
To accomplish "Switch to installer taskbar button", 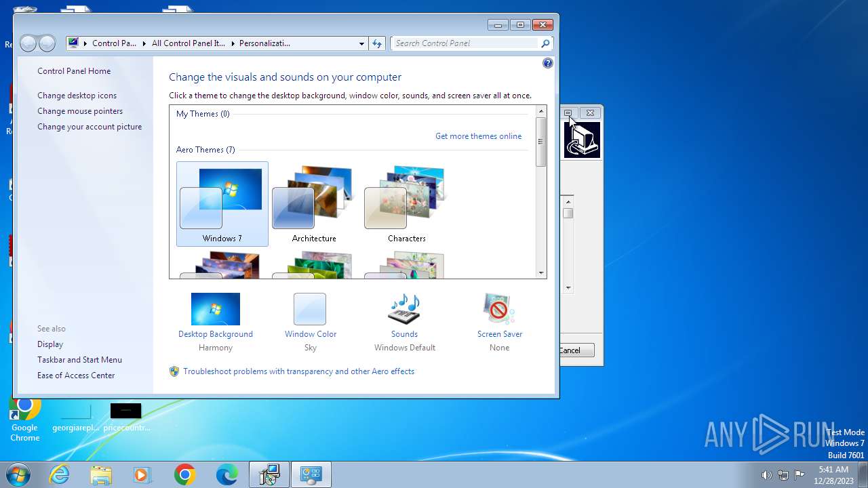I will click(269, 475).
